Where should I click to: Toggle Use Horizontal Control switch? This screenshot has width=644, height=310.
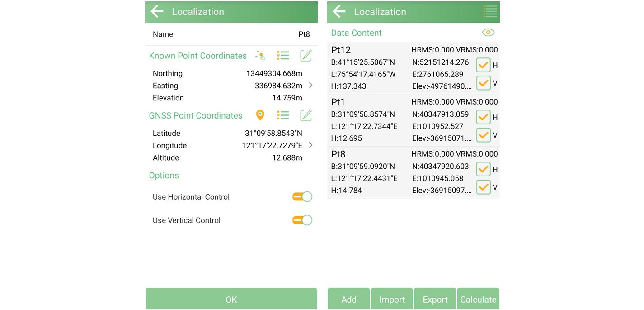click(x=302, y=197)
